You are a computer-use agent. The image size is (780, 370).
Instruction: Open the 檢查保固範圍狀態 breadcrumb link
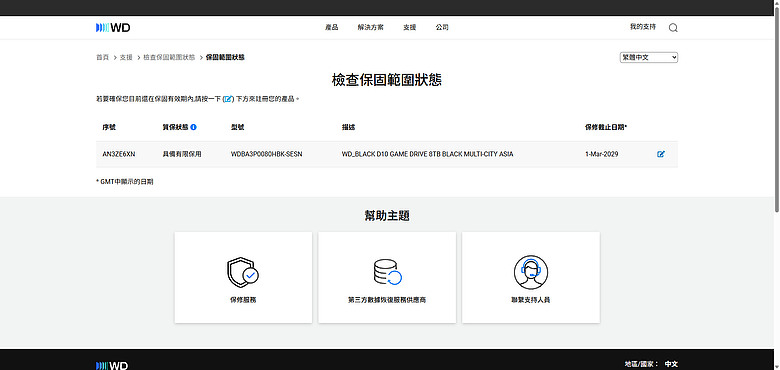169,58
